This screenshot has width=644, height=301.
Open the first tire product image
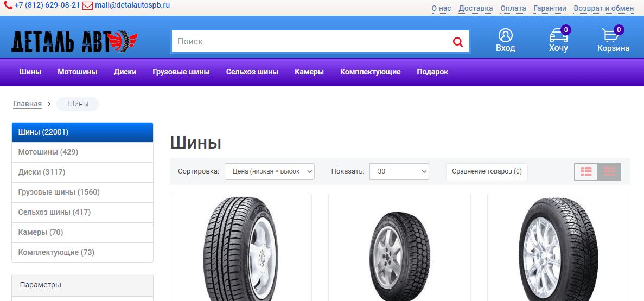click(x=240, y=248)
